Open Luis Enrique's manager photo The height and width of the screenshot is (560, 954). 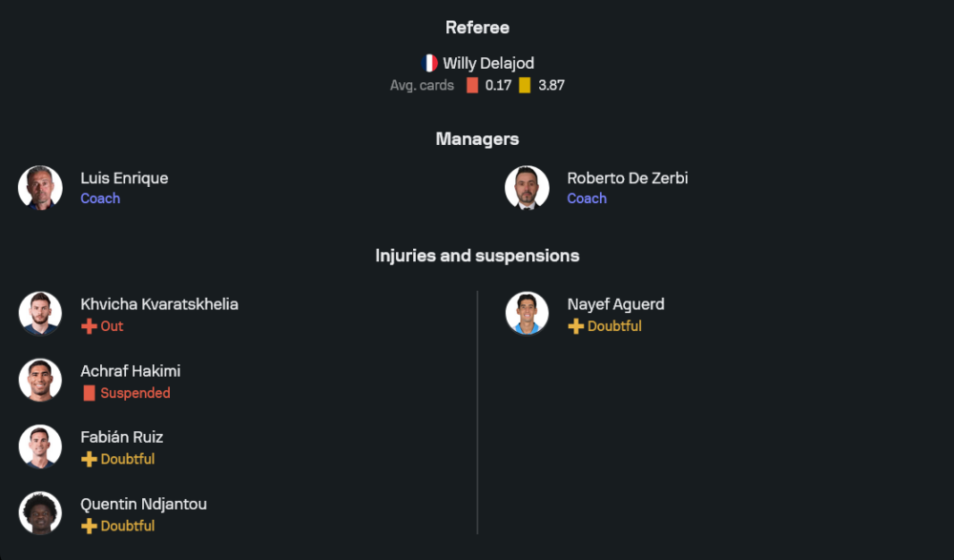click(40, 187)
